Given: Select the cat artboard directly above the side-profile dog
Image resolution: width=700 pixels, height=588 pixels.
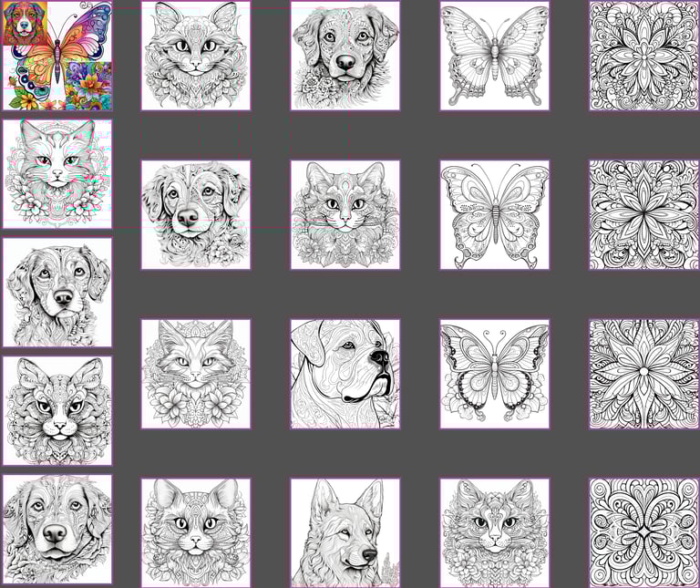Looking at the screenshot, I should pyautogui.click(x=345, y=215).
